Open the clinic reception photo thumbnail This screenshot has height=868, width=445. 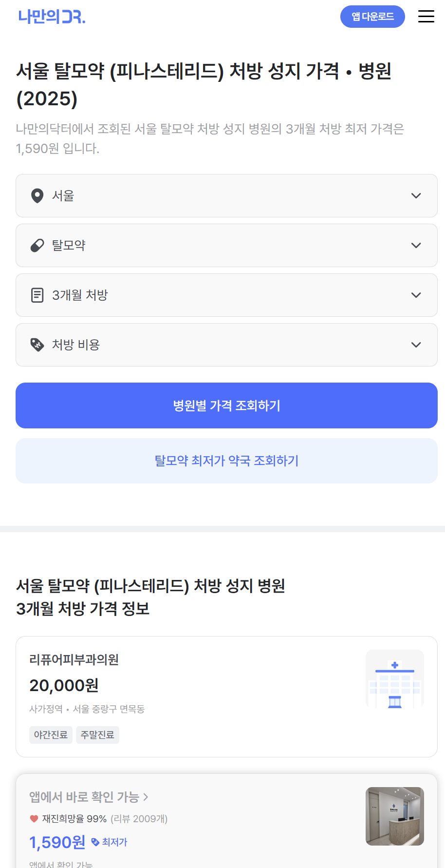(394, 816)
